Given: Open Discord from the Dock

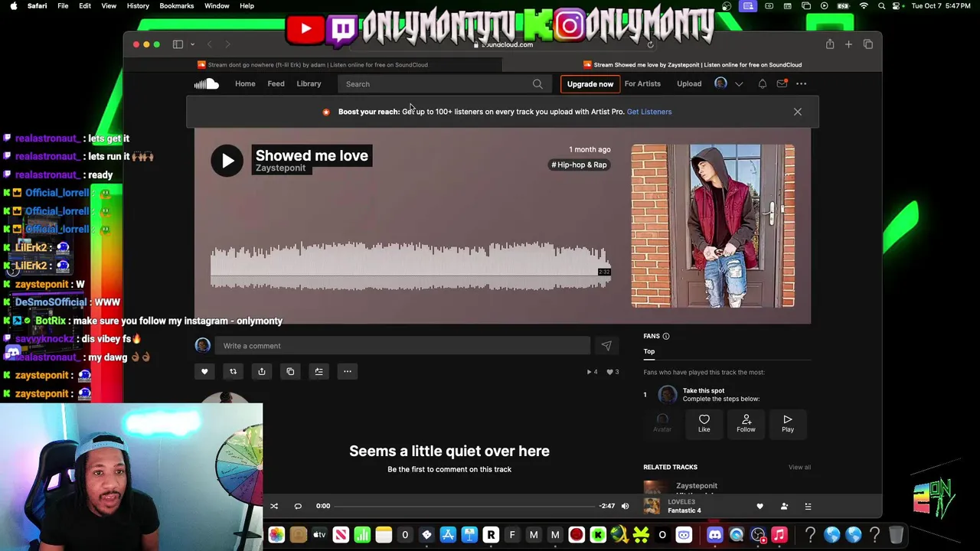Looking at the screenshot, I should click(715, 535).
